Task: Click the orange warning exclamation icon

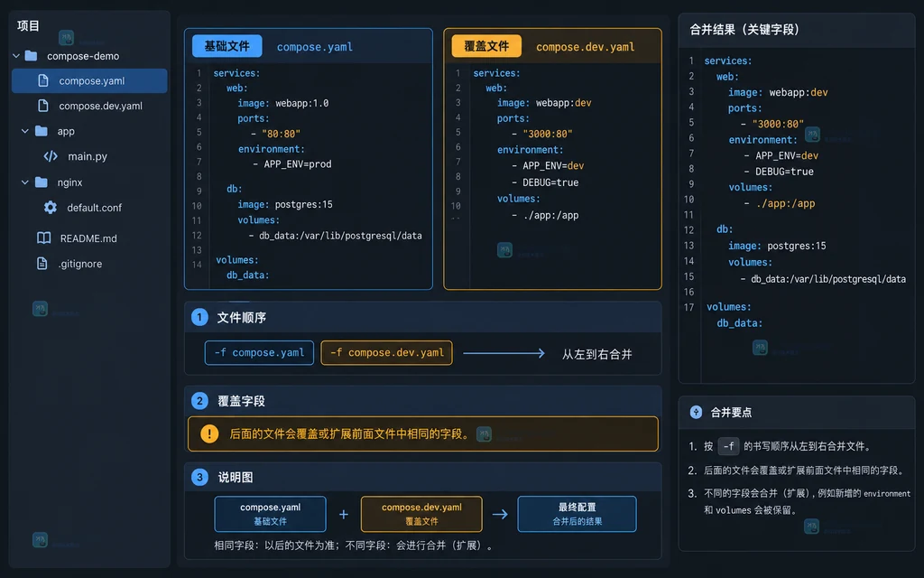Action: tap(209, 433)
